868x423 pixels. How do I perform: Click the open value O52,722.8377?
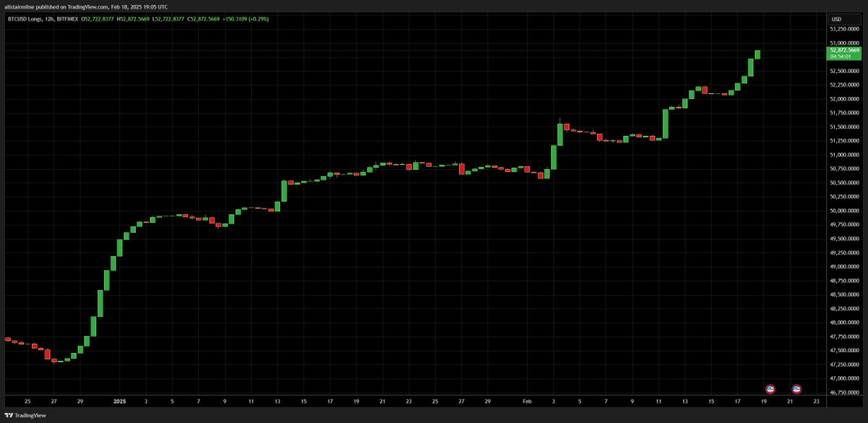(98, 19)
